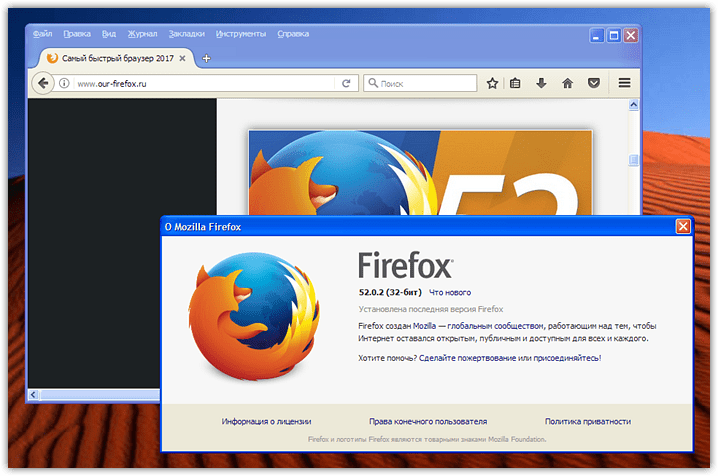Click the 'О Mozilla Firefox' title bar text
718x476 pixels.
[203, 227]
